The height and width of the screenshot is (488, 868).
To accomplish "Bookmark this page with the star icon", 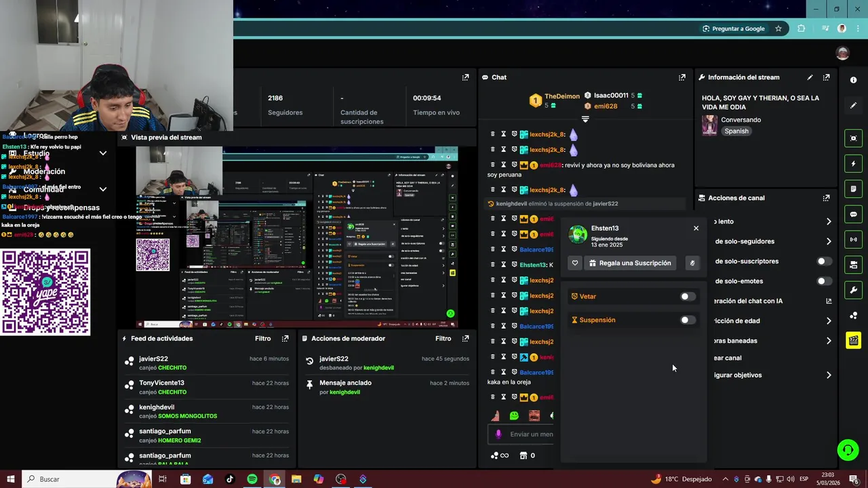I will point(778,28).
